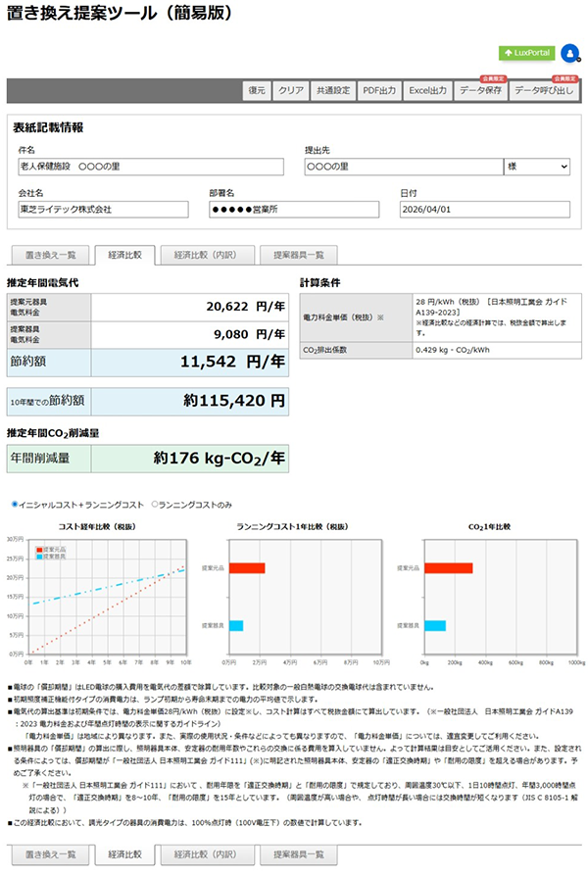Open the bottom 提案器具一覧 tab

pos(298,854)
